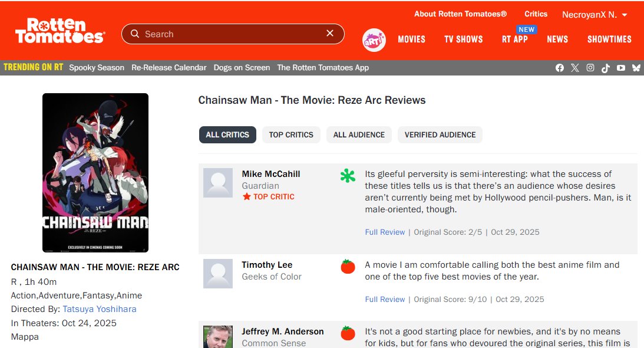This screenshot has height=348, width=644.
Task: Click the Original Score: 2/5 text
Action: point(448,232)
